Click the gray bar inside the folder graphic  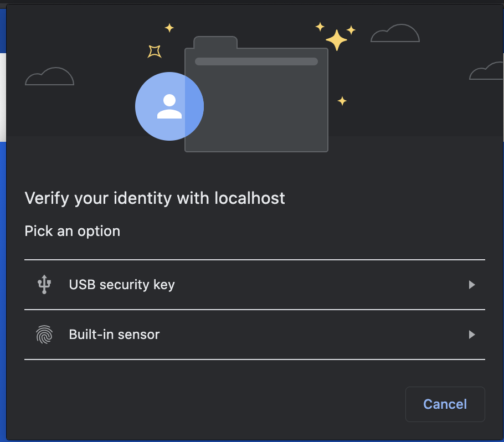(256, 61)
